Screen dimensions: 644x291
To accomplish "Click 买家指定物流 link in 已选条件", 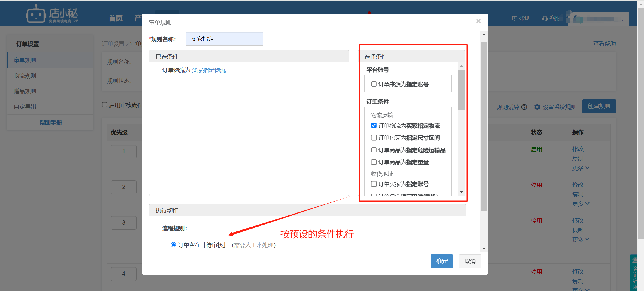I will point(209,70).
